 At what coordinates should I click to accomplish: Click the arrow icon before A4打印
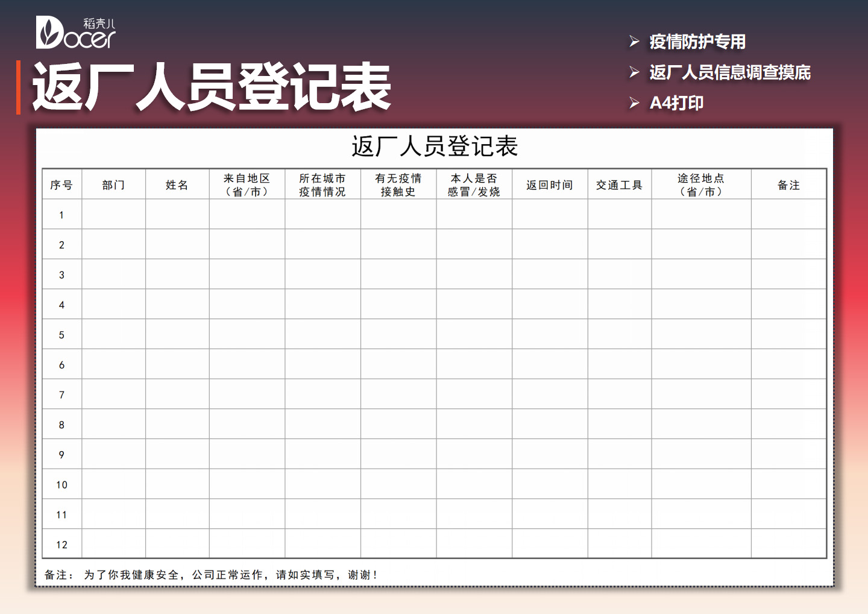[634, 103]
